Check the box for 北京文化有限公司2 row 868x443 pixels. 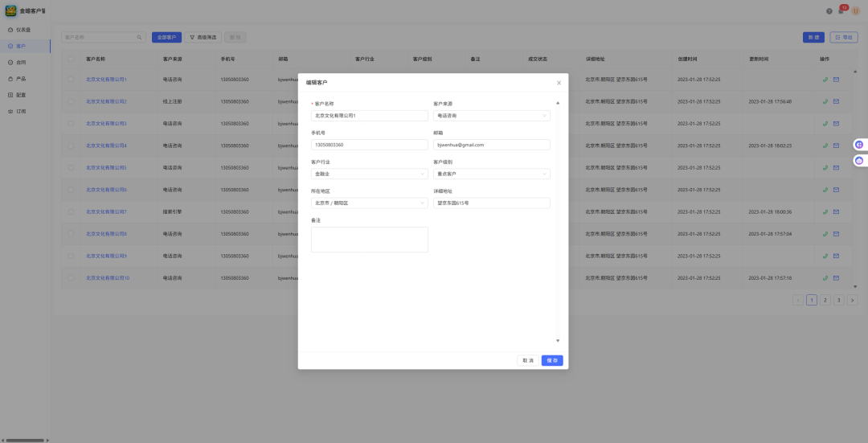click(71, 101)
